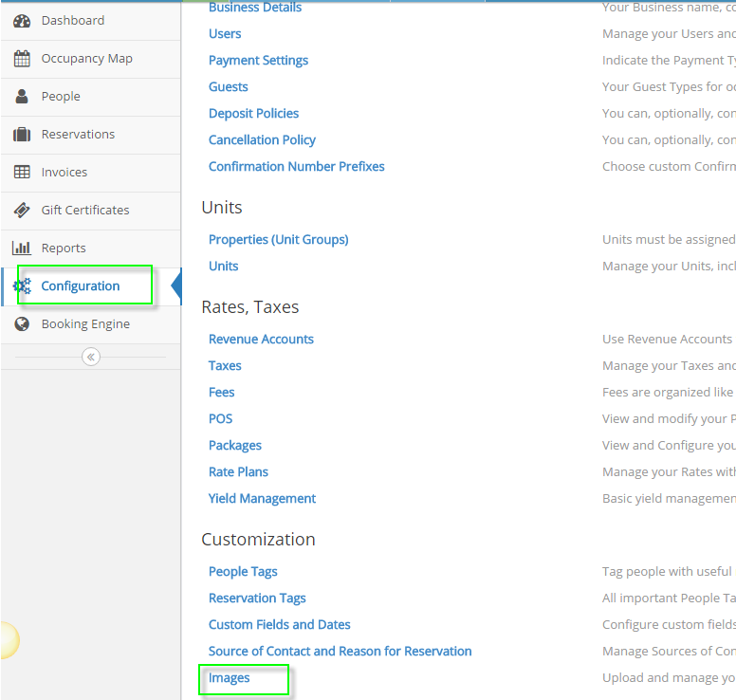Viewport: 736px width, 700px height.
Task: Open the Yield Management link
Action: [262, 499]
